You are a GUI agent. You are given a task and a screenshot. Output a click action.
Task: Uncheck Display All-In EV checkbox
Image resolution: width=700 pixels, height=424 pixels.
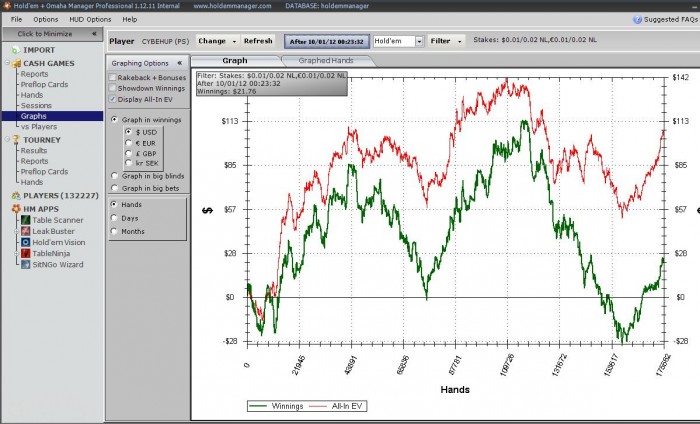point(112,99)
